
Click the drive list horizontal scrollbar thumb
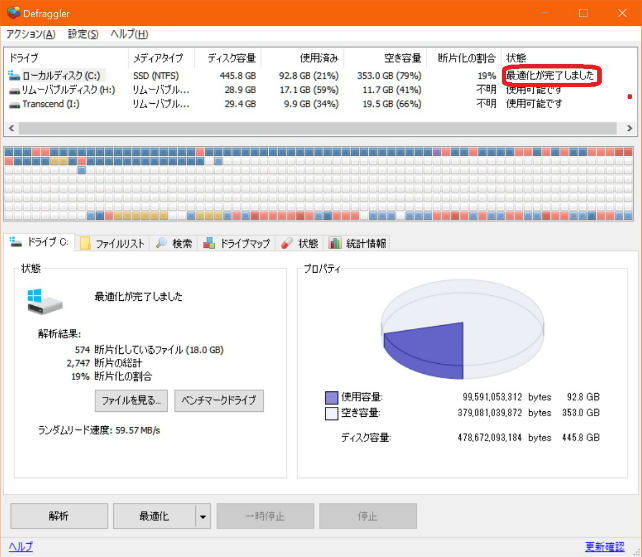tap(318, 128)
